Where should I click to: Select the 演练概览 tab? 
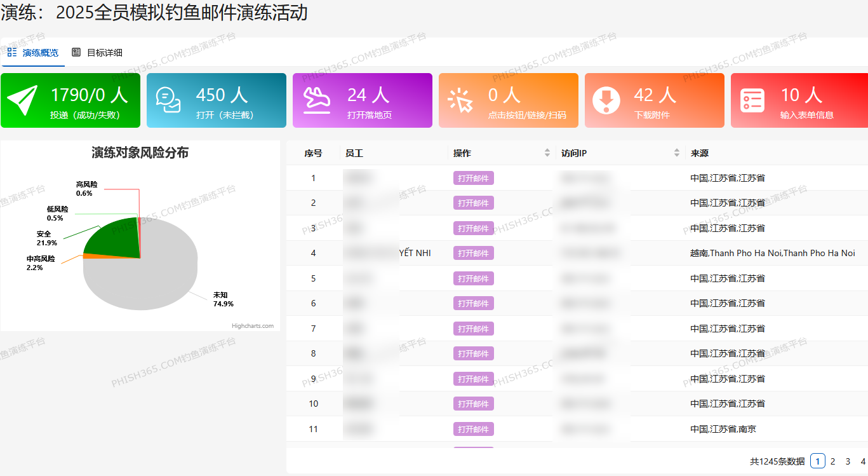click(x=40, y=53)
